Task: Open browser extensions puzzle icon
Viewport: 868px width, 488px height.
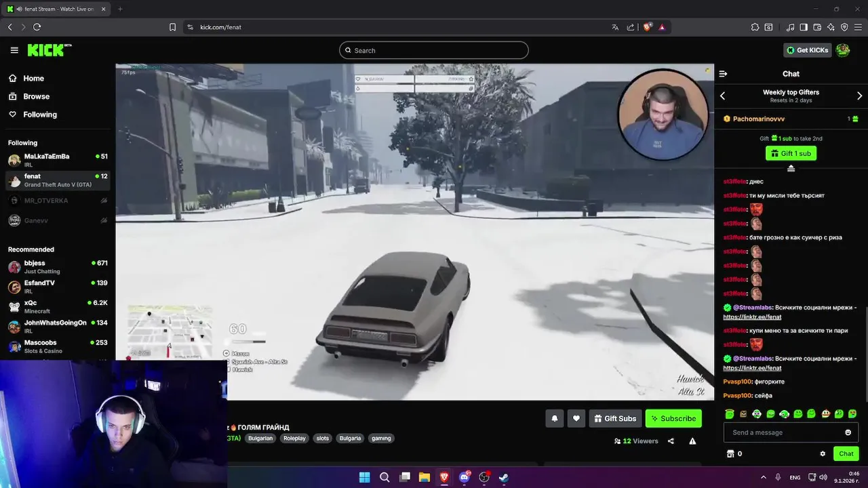Action: click(x=755, y=27)
